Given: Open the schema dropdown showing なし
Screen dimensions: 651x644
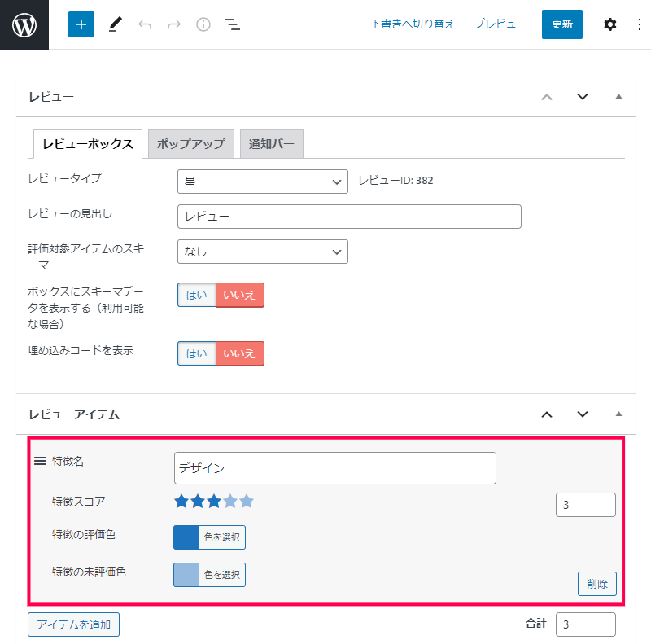Looking at the screenshot, I should pos(262,252).
